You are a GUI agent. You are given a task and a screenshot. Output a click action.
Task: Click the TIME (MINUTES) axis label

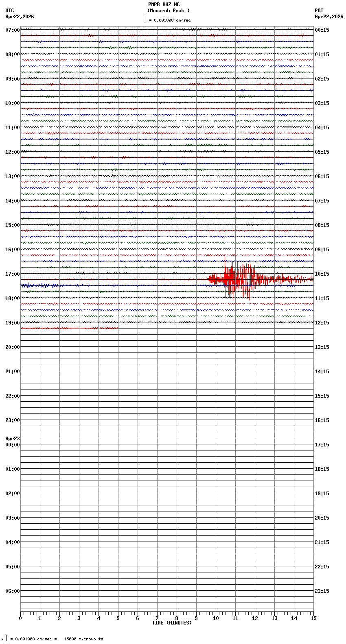point(172,623)
